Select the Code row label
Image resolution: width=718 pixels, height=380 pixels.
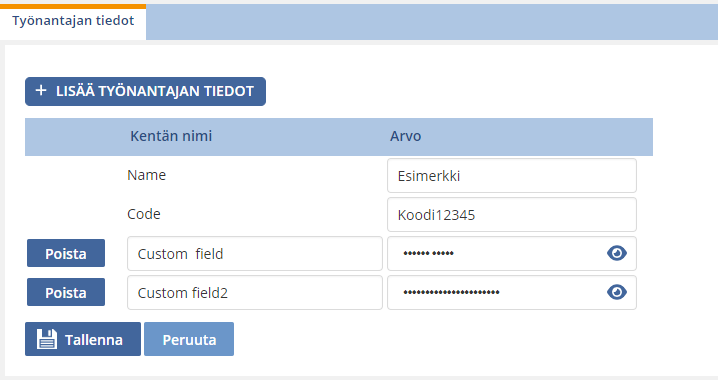144,214
